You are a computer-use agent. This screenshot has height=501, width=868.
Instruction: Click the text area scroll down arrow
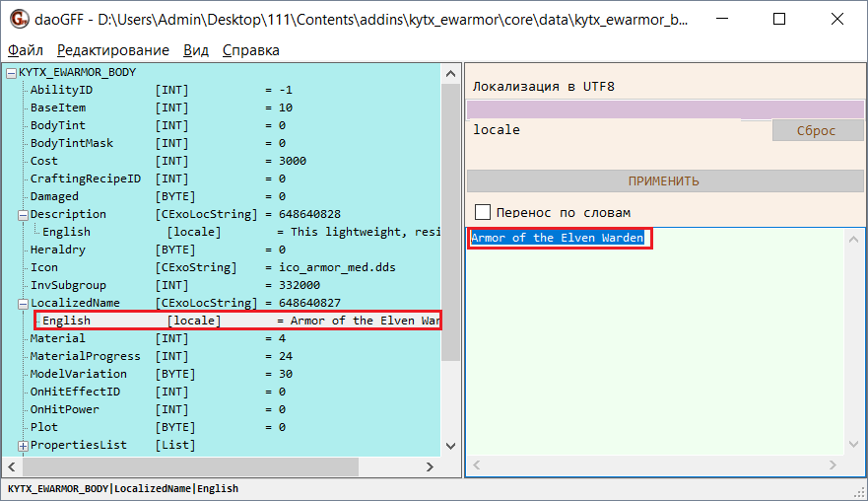tap(853, 445)
